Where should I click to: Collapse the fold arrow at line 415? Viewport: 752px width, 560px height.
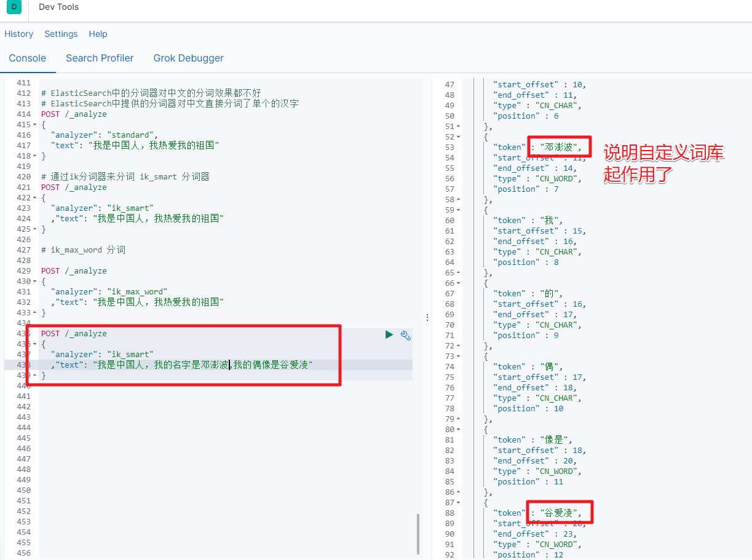pyautogui.click(x=35, y=125)
